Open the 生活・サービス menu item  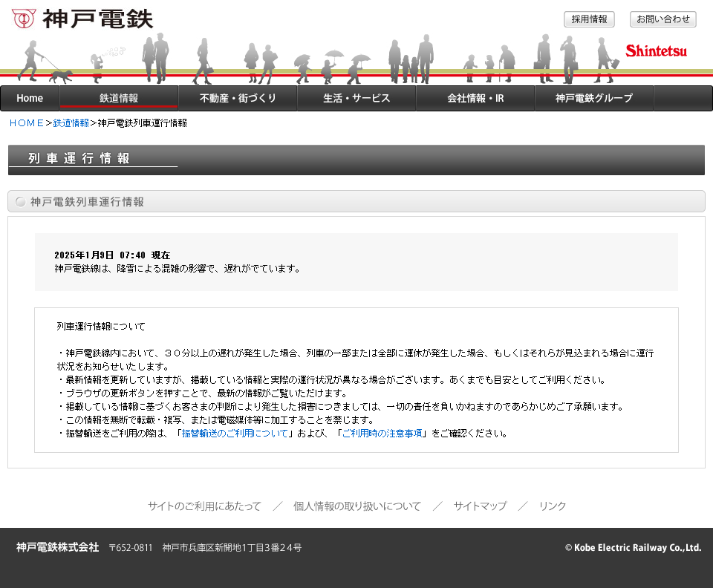356,98
